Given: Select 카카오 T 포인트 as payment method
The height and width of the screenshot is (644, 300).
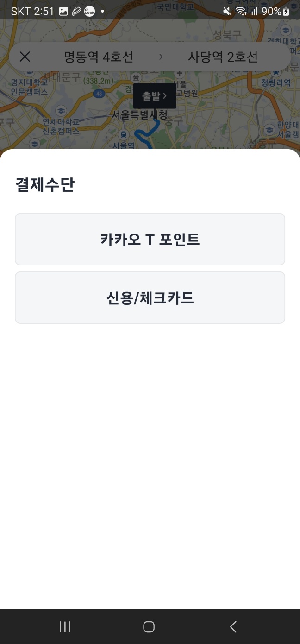Looking at the screenshot, I should [150, 239].
